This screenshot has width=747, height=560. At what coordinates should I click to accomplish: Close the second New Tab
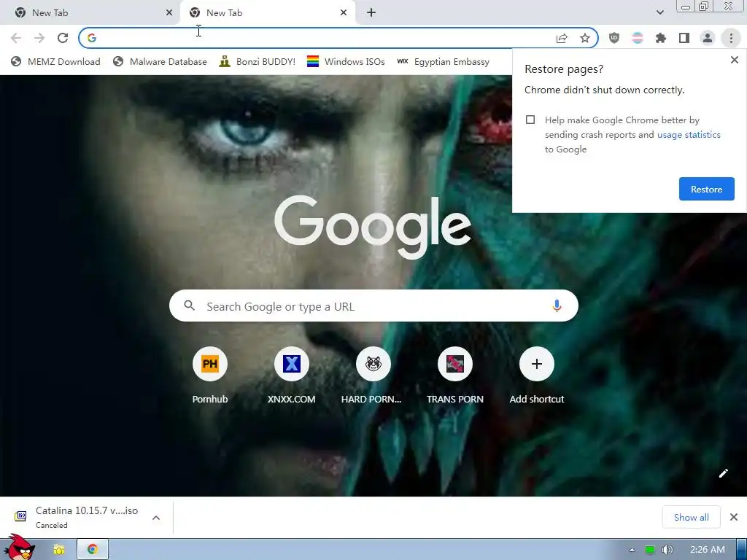click(344, 13)
